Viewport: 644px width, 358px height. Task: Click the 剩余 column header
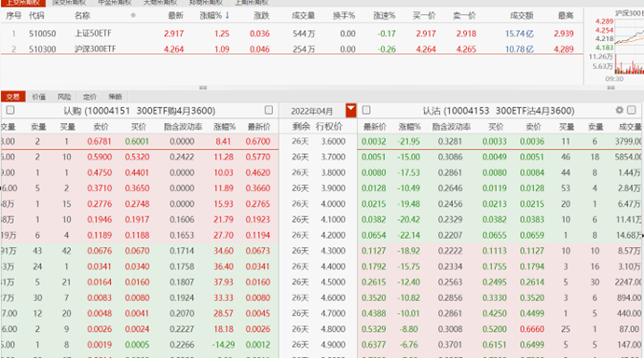301,127
